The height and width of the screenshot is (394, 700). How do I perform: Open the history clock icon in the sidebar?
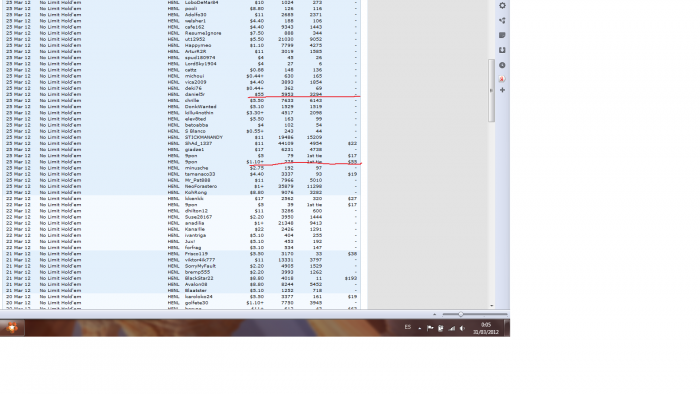(502, 65)
